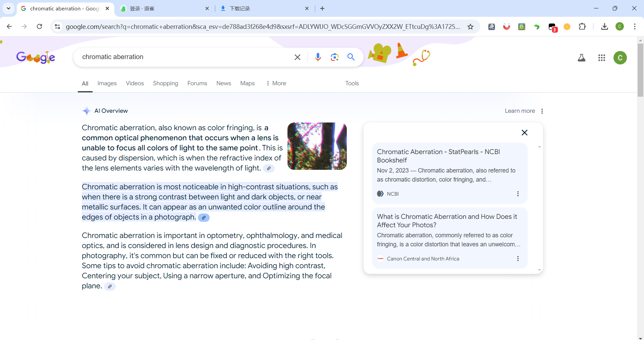Open the Extensions puzzle icon
The height and width of the screenshot is (340, 644).
(582, 27)
